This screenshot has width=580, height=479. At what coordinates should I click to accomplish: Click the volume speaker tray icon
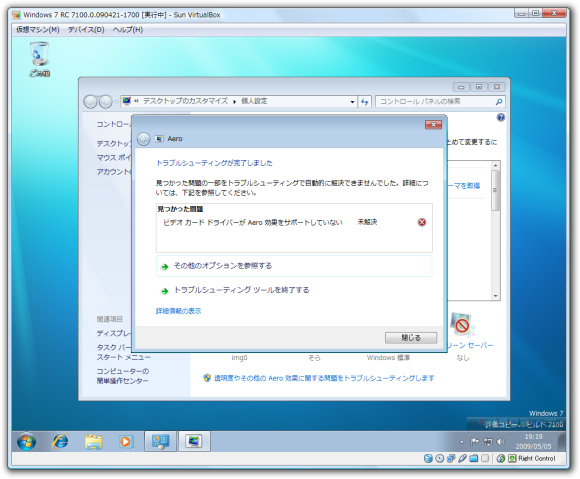[x=500, y=441]
